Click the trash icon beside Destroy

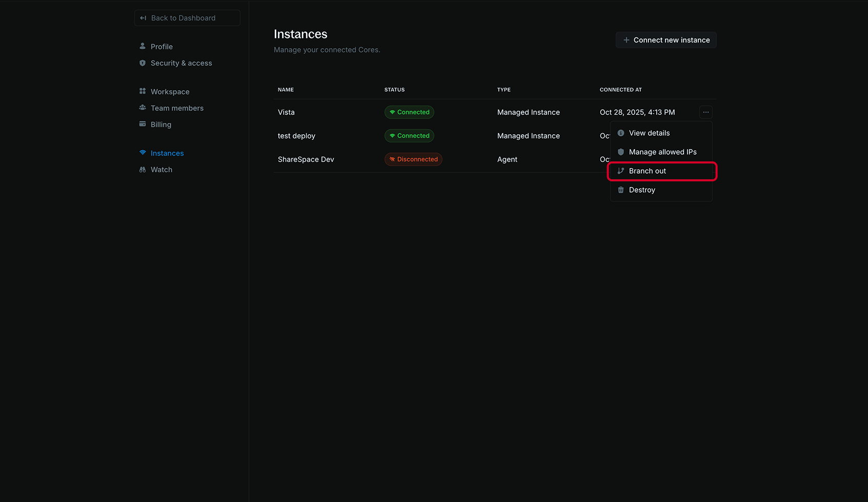point(621,190)
